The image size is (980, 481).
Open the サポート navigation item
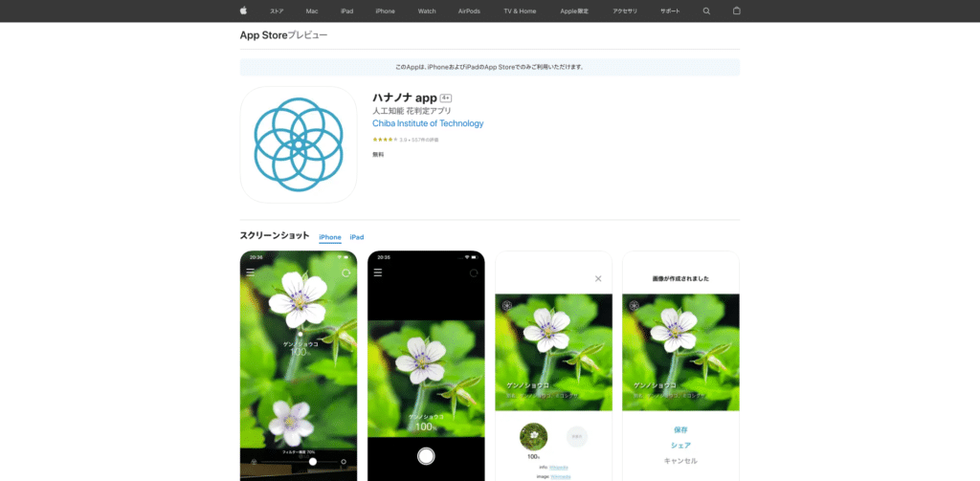pyautogui.click(x=670, y=11)
